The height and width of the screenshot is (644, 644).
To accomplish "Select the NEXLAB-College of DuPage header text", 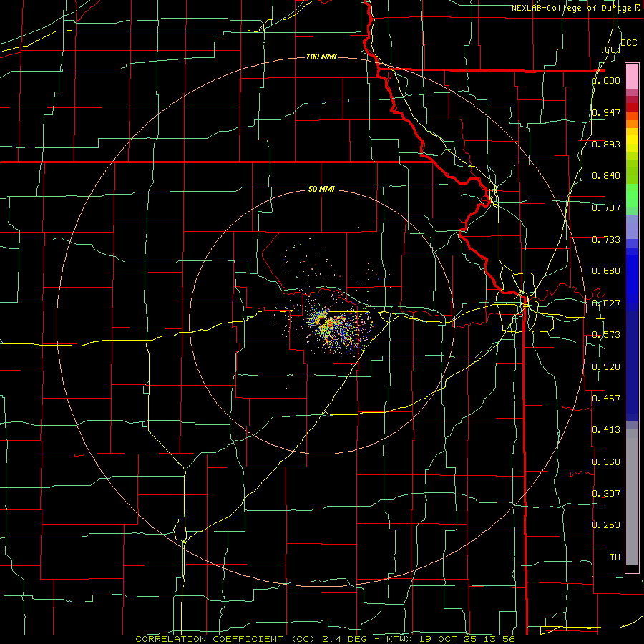I will tap(572, 8).
